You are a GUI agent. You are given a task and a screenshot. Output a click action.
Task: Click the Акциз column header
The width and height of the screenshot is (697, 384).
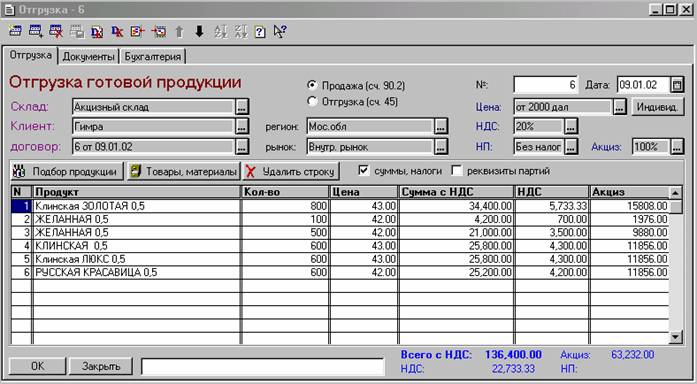tap(629, 192)
